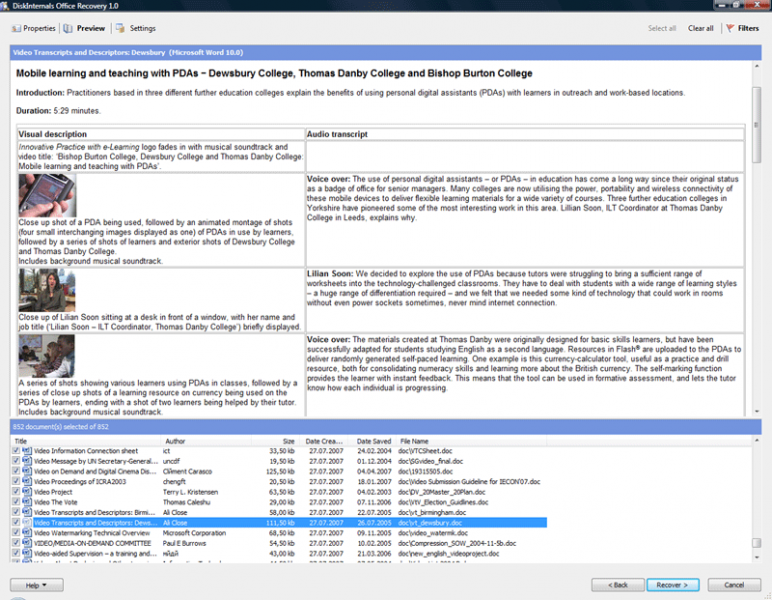
Task: Select Video Message by UN Secretary-General row
Action: tap(279, 461)
